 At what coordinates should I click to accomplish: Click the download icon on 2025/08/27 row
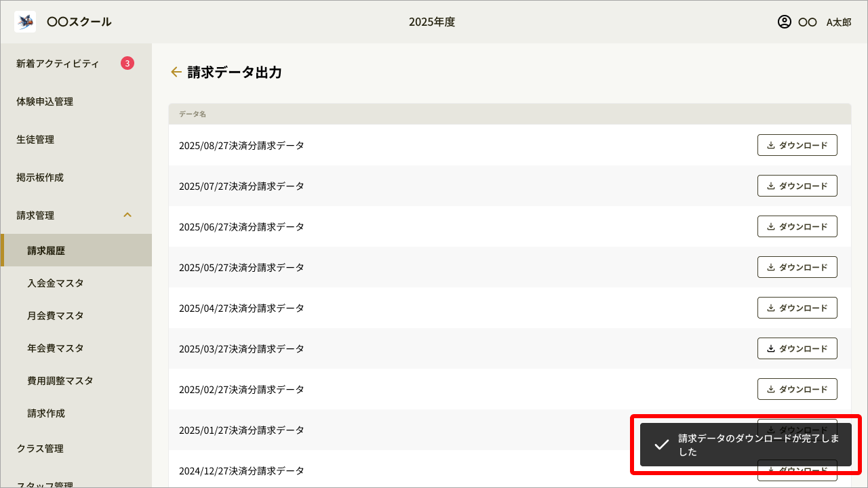click(x=770, y=144)
